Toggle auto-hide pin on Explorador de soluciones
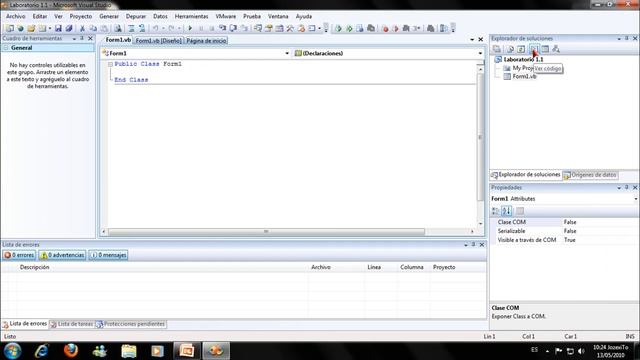This screenshot has width=640, height=360. click(x=627, y=38)
